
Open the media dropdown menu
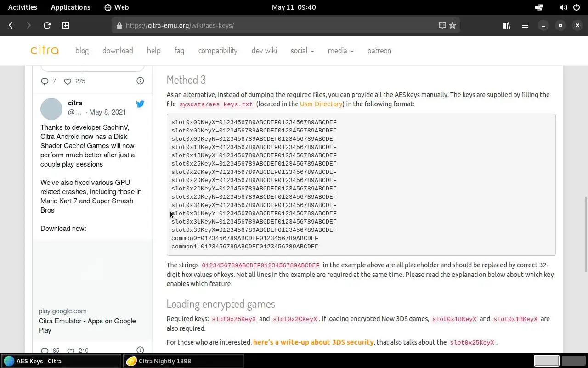click(340, 51)
